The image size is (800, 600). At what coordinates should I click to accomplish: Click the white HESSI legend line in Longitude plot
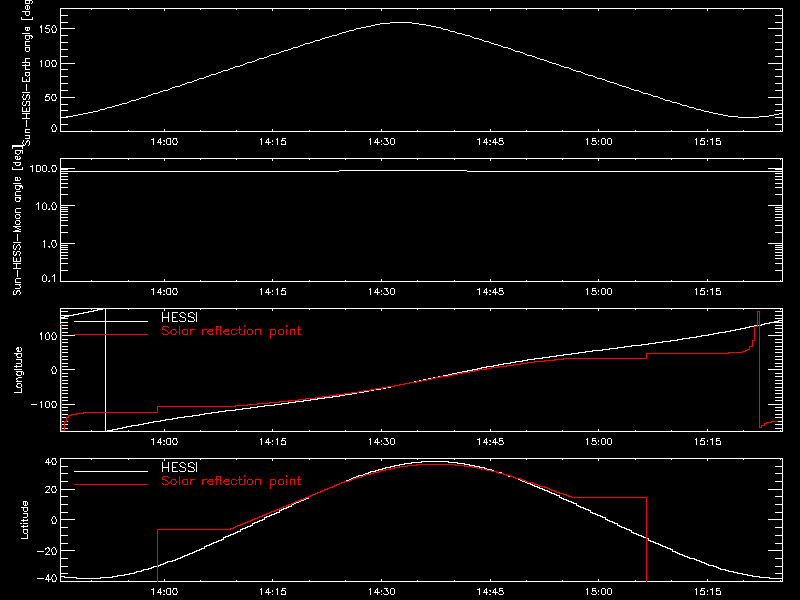tap(111, 321)
